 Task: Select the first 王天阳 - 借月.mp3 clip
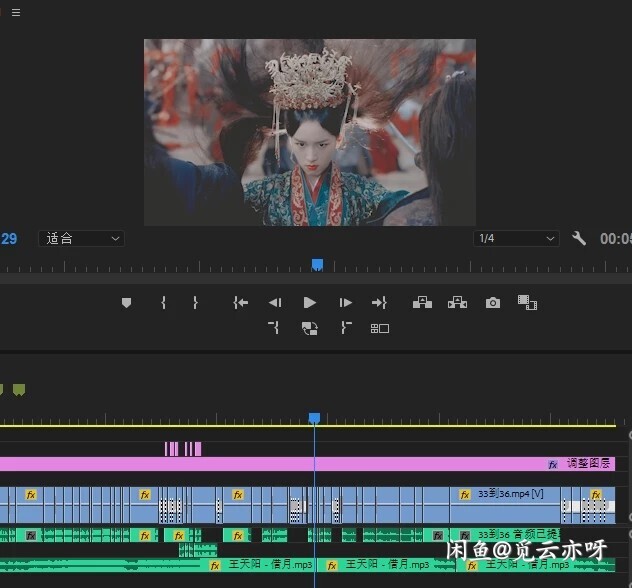tap(158, 565)
